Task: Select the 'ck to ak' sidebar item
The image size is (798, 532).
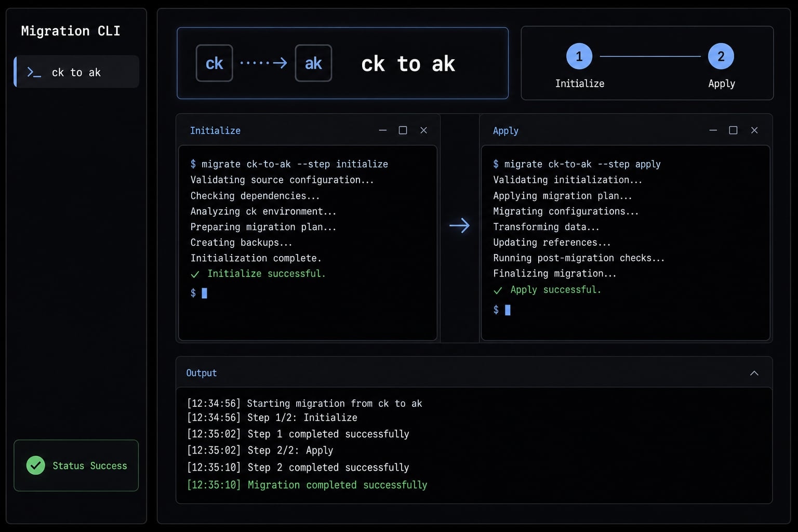Action: (x=76, y=72)
